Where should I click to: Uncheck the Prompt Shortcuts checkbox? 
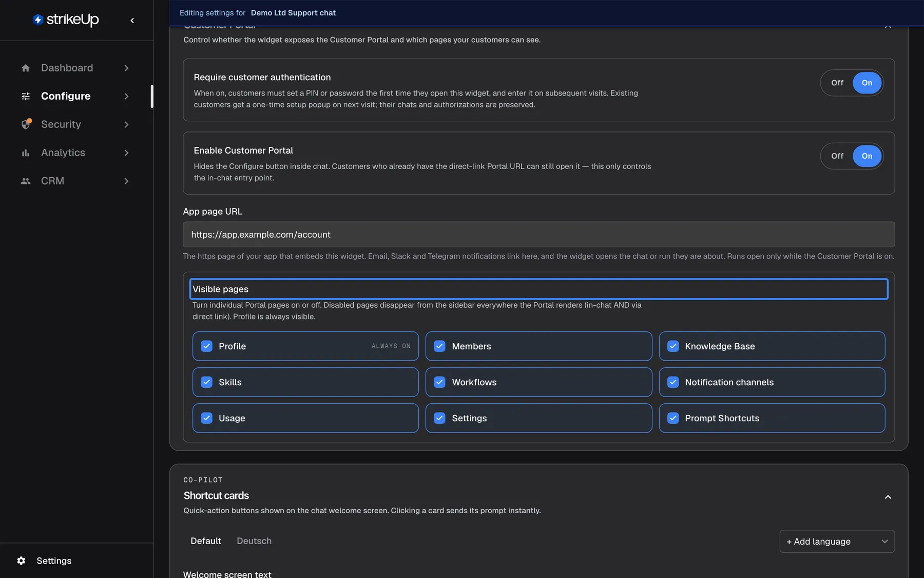coord(673,418)
